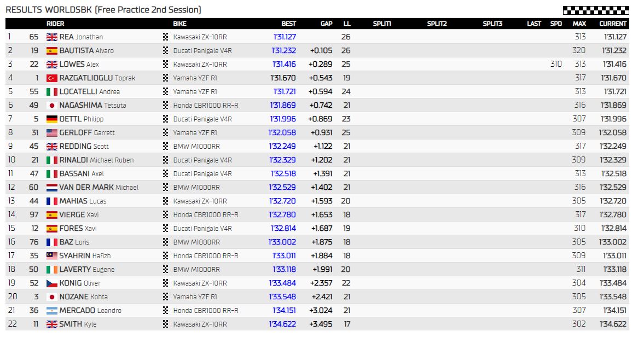The width and height of the screenshot is (644, 337).
Task: Click the Malaysian flag beside SYAHRIN Hafizh
Action: point(52,256)
